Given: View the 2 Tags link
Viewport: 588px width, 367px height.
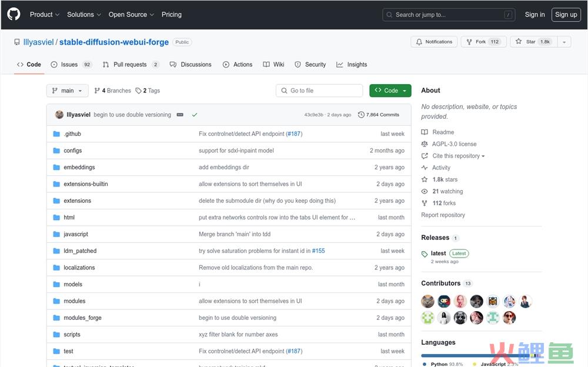Looking at the screenshot, I should point(148,91).
